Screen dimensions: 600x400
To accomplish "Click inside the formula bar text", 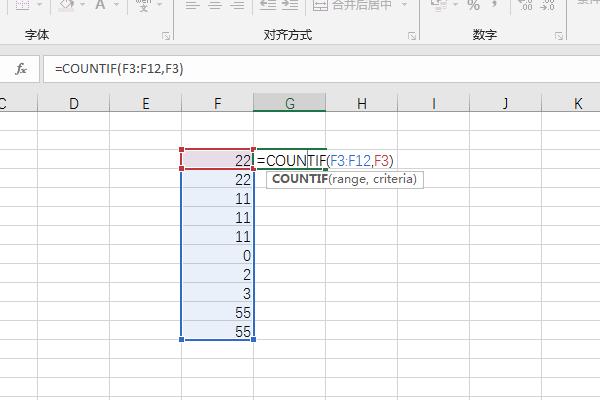I will (119, 69).
